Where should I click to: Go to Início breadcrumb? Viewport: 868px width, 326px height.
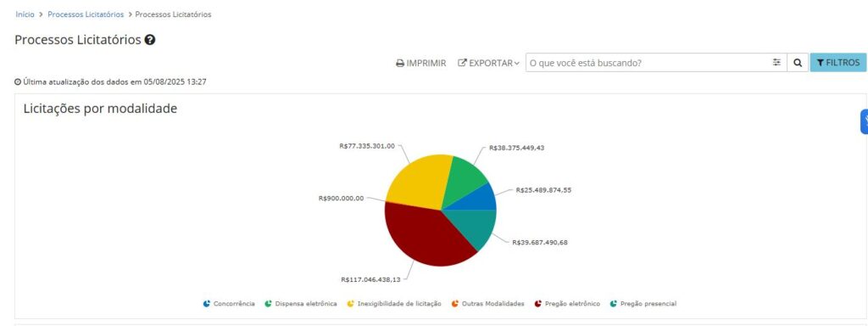click(25, 14)
